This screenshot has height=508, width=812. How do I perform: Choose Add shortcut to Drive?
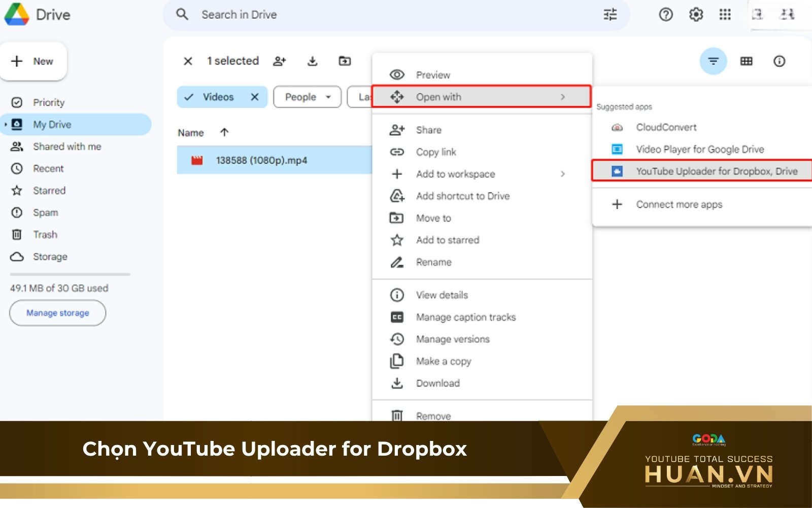[x=482, y=196]
